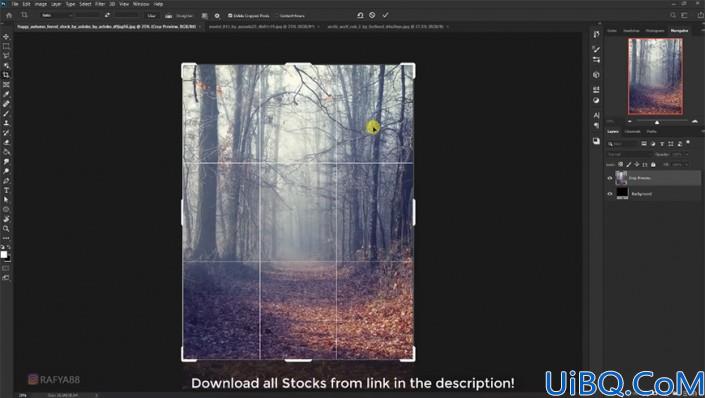The height and width of the screenshot is (398, 705).
Task: Click the search icon at top right
Action: [673, 15]
